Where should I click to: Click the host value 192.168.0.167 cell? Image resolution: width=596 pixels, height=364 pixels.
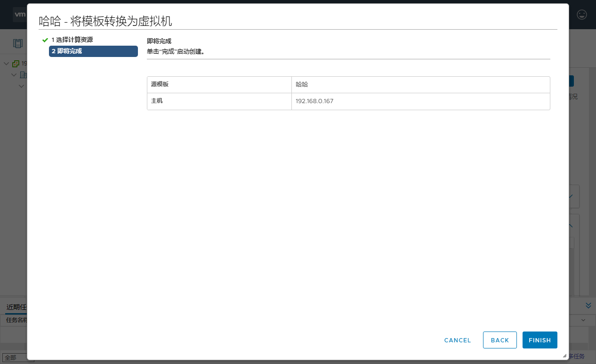(x=420, y=101)
